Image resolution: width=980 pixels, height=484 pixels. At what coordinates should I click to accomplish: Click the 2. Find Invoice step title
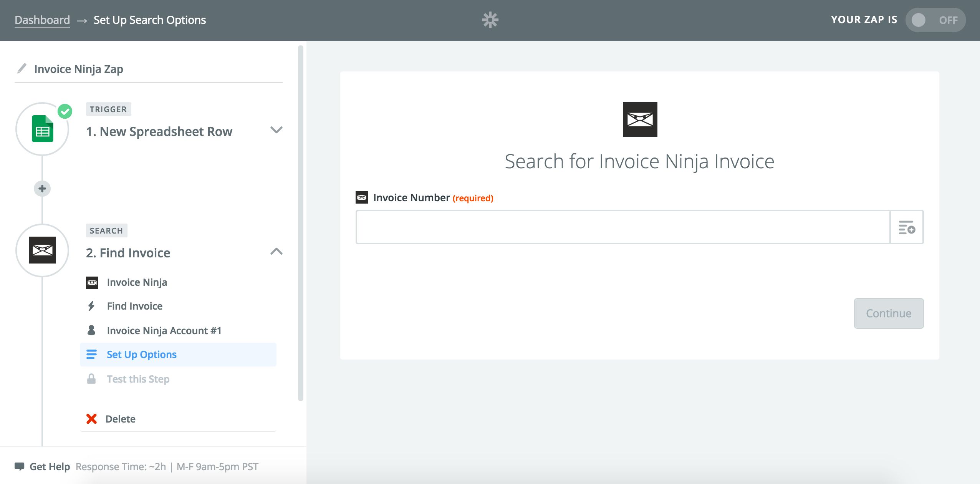coord(128,253)
